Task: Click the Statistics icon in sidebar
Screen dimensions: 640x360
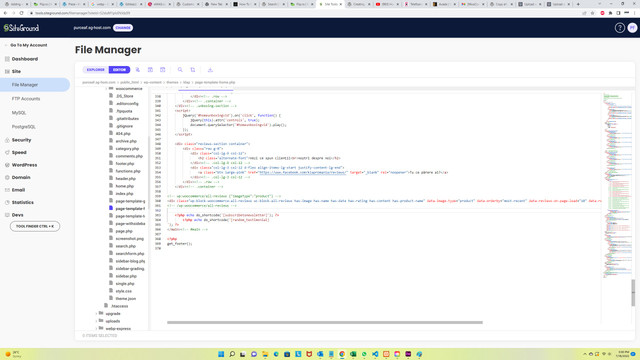Action: [x=7, y=202]
